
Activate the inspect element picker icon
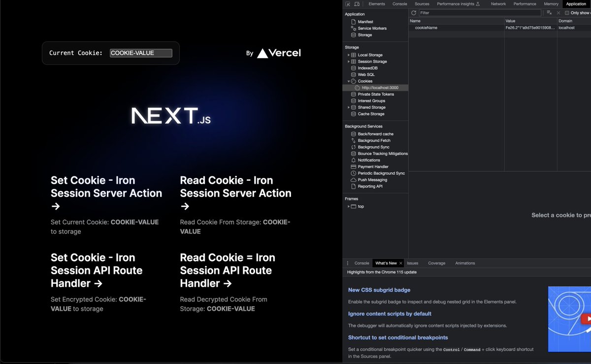[348, 4]
